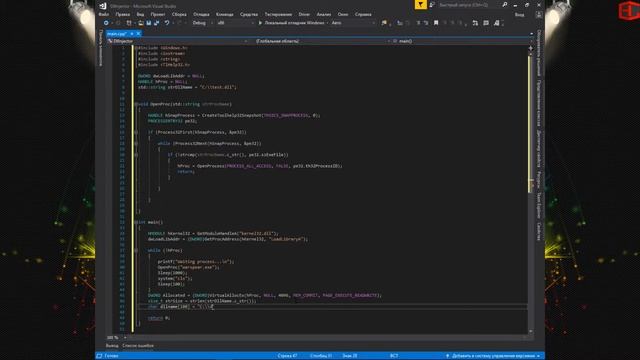Open the Авто debug type dropdown

click(x=353, y=23)
